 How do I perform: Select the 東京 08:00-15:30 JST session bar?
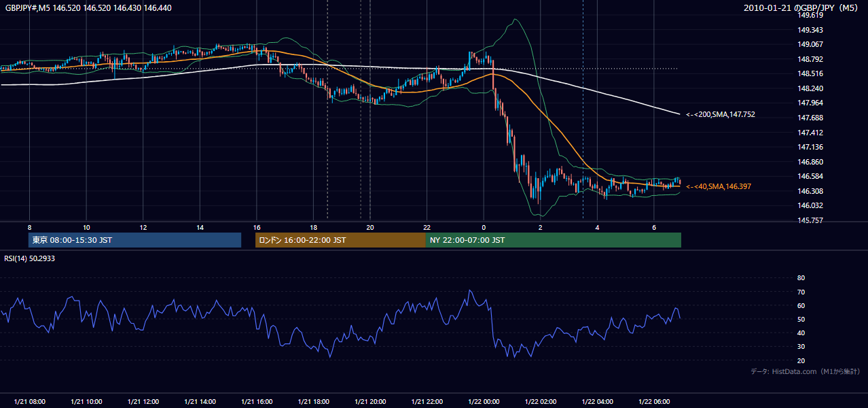[x=135, y=240]
